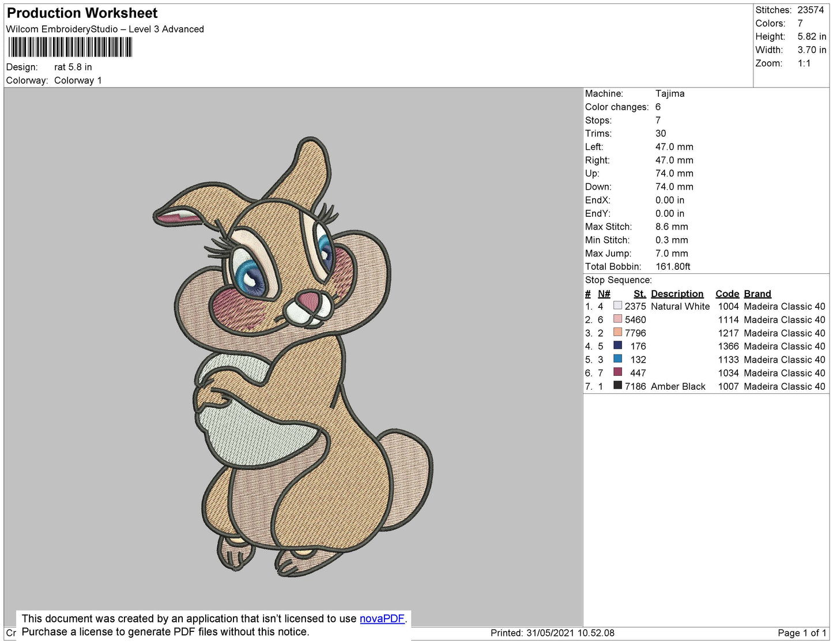The height and width of the screenshot is (644, 833).
Task: Click the stitch count 7186 in row 7
Action: 635,387
